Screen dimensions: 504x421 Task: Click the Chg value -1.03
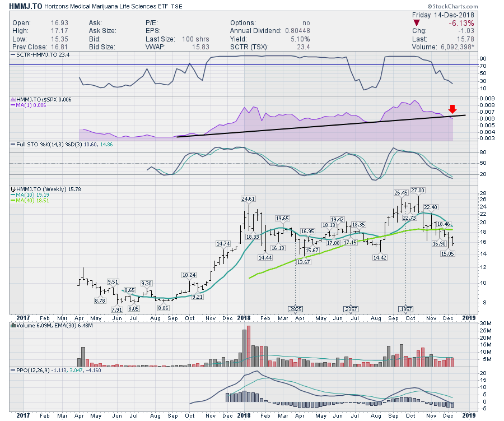pos(466,31)
